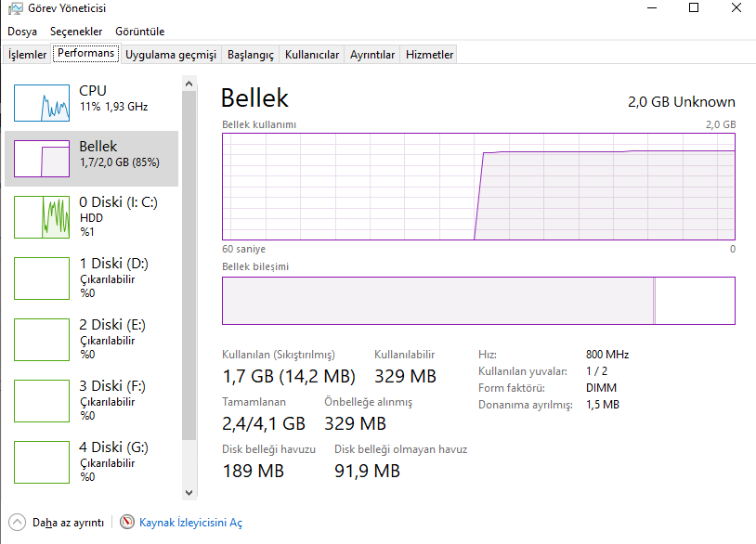Open Kaynak İzleyicisini Aç link
The height and width of the screenshot is (544, 756).
(x=190, y=523)
